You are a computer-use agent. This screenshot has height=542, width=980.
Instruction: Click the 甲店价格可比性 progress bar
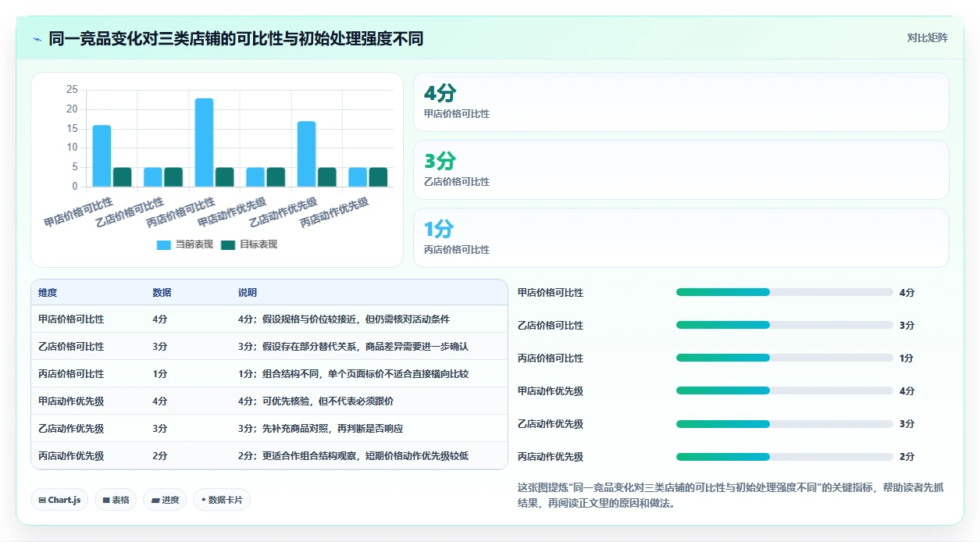click(x=784, y=292)
